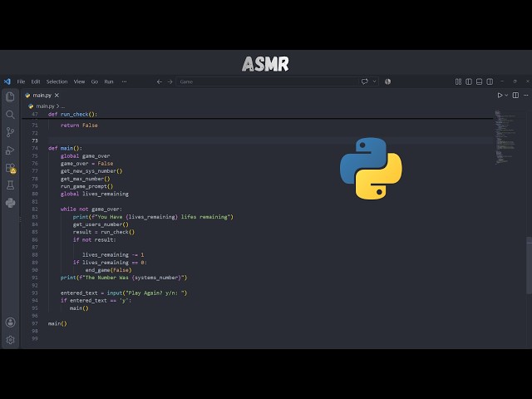Open Customize Layout icon
This screenshot has height=399, width=532.
tap(458, 81)
